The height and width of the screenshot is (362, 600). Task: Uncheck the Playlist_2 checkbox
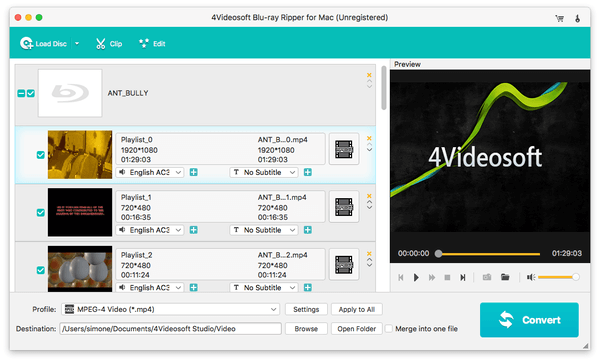tap(41, 270)
